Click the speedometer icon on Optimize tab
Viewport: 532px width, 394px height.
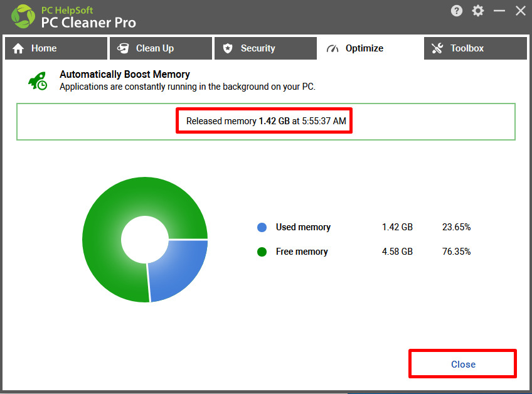tap(332, 49)
